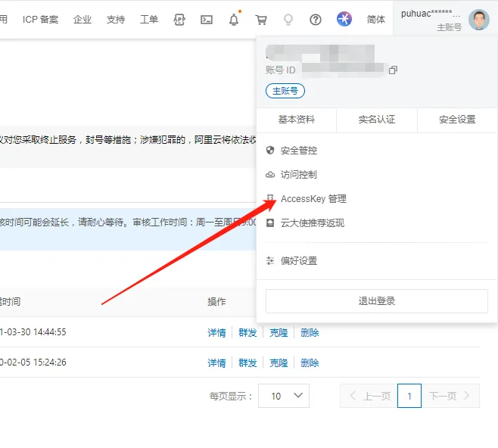Open the 工单 menu

(x=149, y=20)
